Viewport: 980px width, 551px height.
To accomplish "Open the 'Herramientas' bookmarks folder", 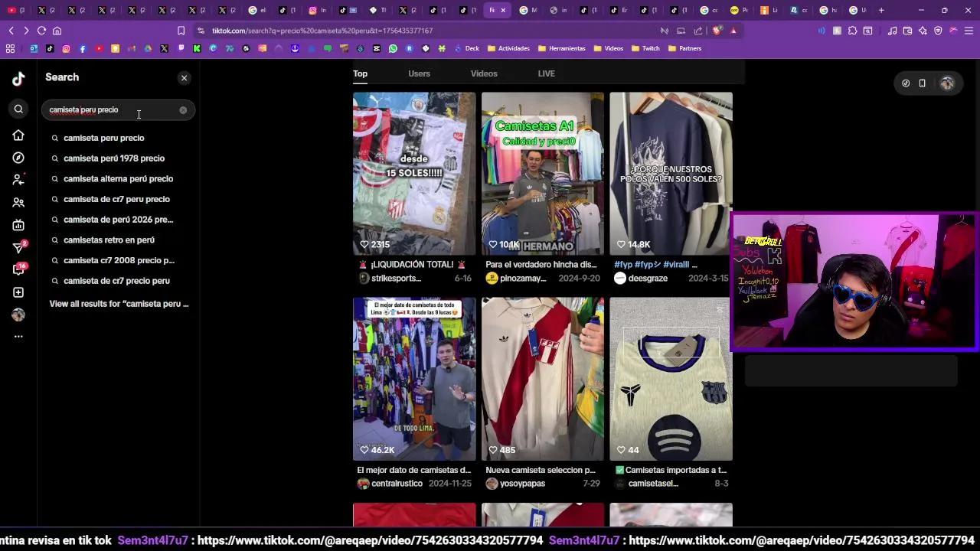I will [x=561, y=48].
